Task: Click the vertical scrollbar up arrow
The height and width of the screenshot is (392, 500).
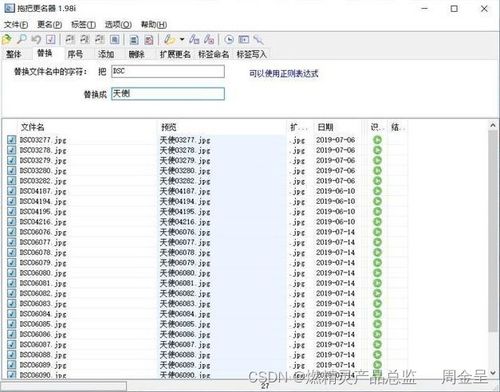Action: [x=493, y=125]
